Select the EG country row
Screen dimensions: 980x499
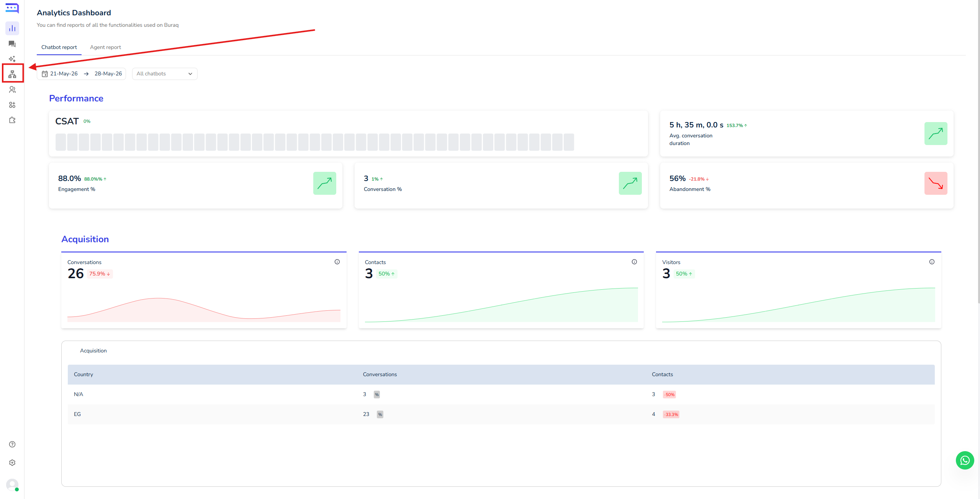pos(501,414)
